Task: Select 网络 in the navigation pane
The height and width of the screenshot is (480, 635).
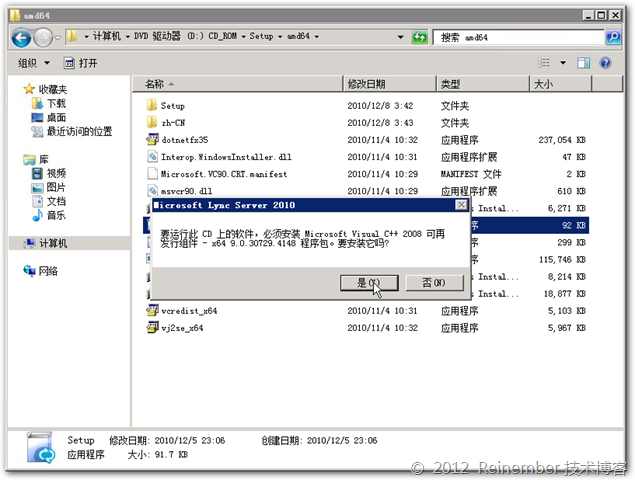Action: click(x=48, y=271)
